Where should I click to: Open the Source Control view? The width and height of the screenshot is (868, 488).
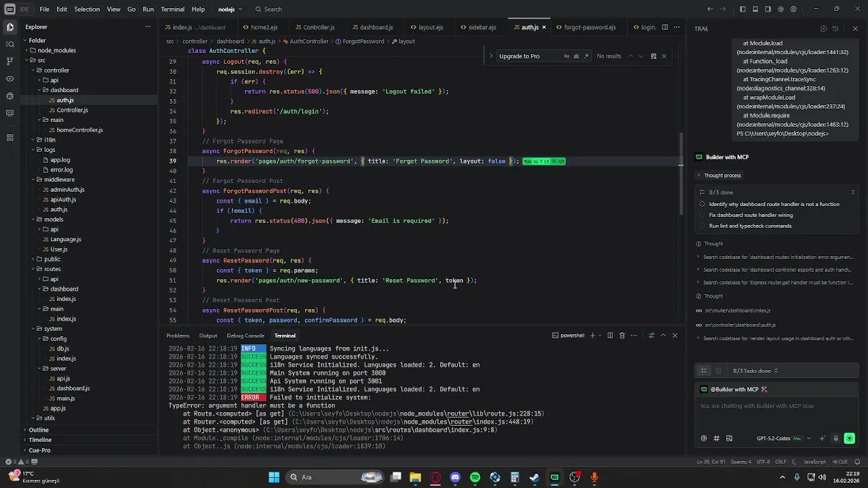[x=9, y=61]
